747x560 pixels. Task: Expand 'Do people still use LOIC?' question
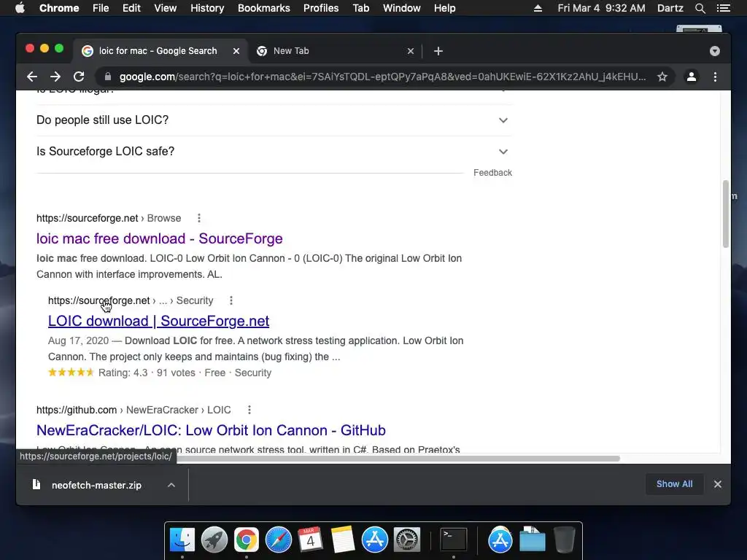click(x=274, y=120)
